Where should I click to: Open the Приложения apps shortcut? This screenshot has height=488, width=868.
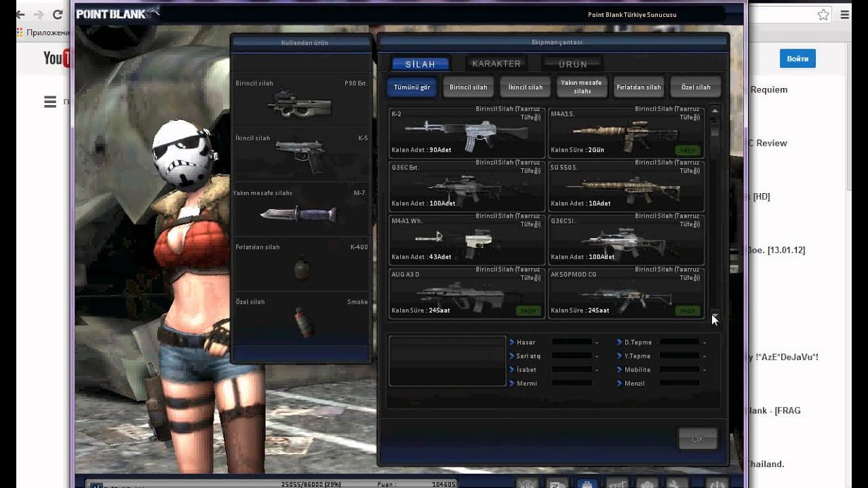[x=44, y=33]
